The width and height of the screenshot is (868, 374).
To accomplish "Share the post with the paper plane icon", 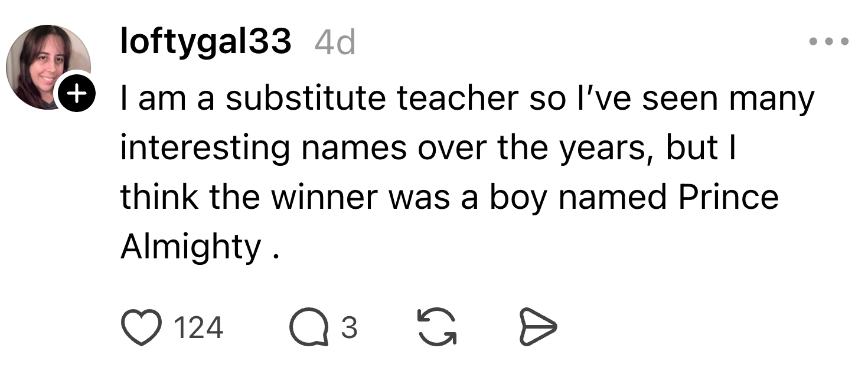I will tap(537, 327).
